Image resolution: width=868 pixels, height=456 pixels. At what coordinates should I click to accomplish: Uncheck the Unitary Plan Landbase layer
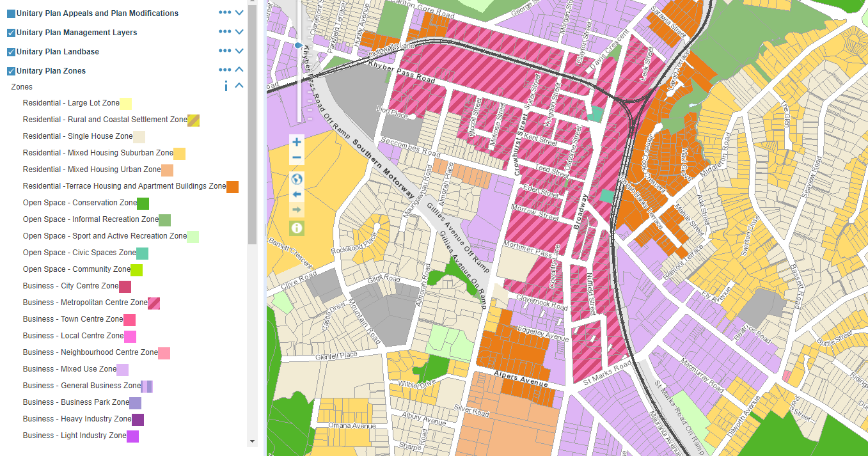[10, 51]
